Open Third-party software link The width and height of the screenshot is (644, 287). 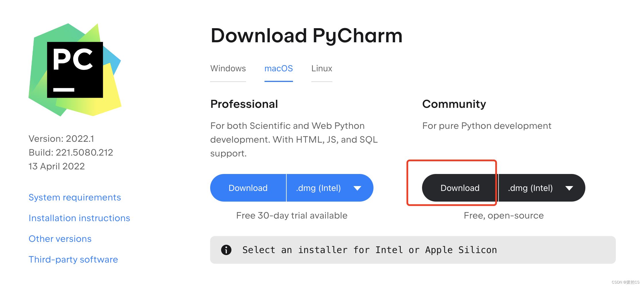click(x=73, y=259)
